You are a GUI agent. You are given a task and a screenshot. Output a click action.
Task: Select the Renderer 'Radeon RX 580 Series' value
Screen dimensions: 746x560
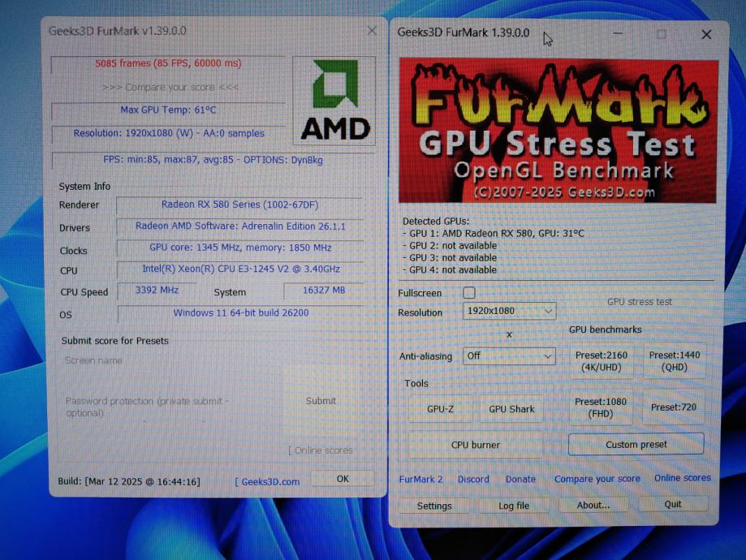pyautogui.click(x=239, y=205)
